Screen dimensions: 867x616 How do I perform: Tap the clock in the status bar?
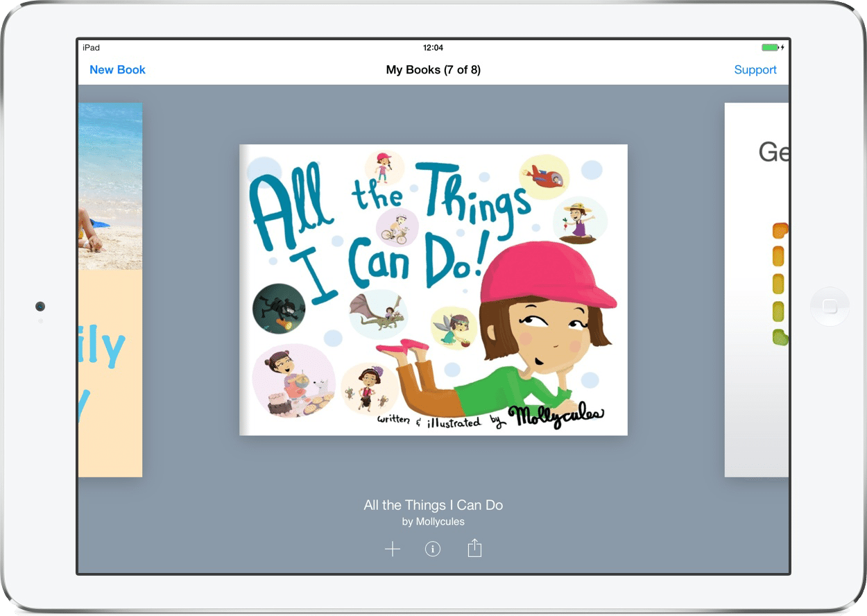point(433,47)
